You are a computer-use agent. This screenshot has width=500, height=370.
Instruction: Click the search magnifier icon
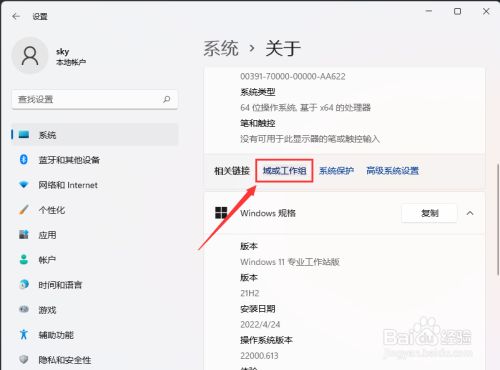tap(167, 99)
